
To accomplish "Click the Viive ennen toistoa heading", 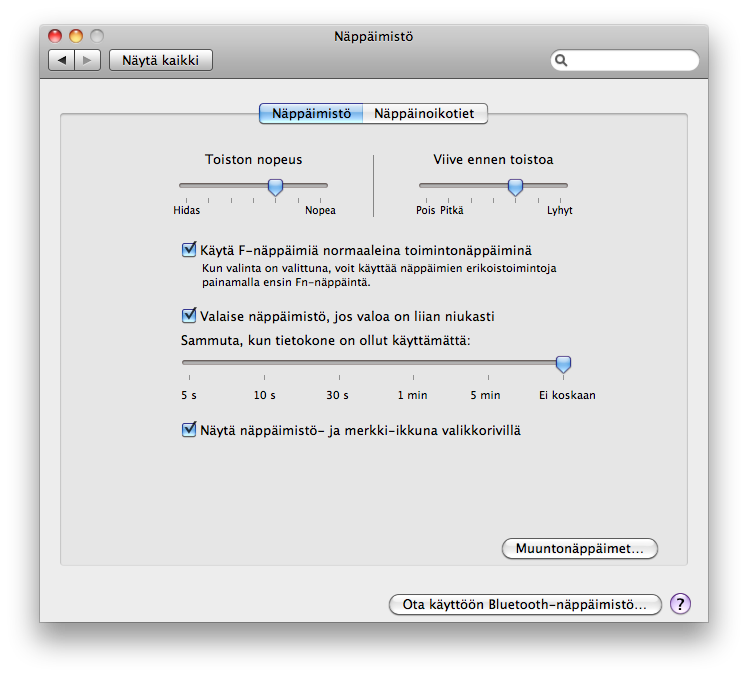I will click(493, 159).
